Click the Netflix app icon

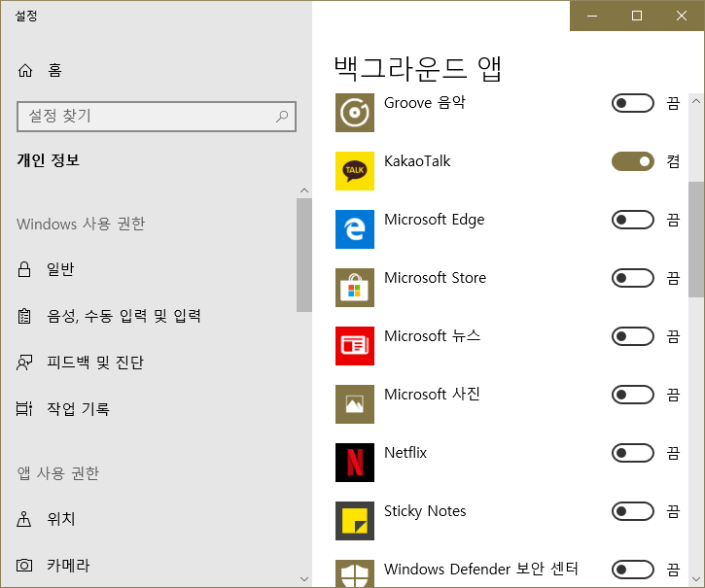pyautogui.click(x=355, y=463)
